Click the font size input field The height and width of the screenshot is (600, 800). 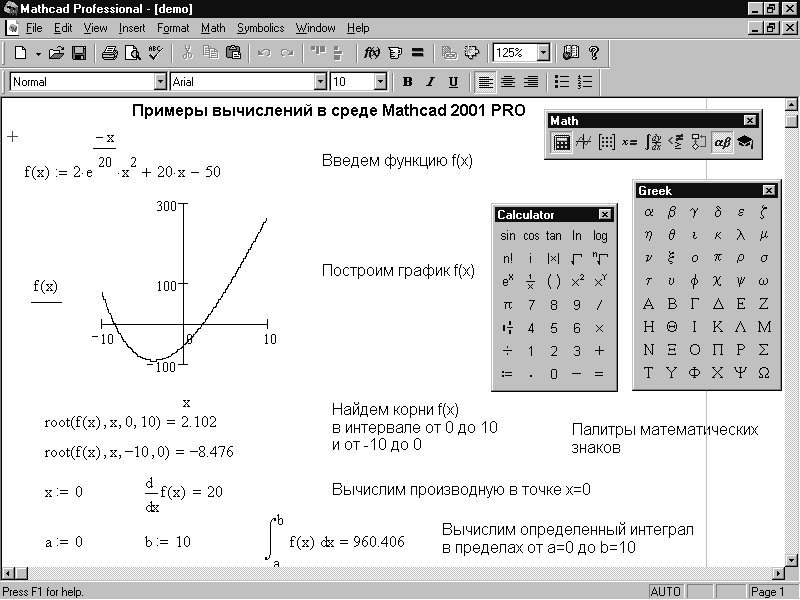353,82
